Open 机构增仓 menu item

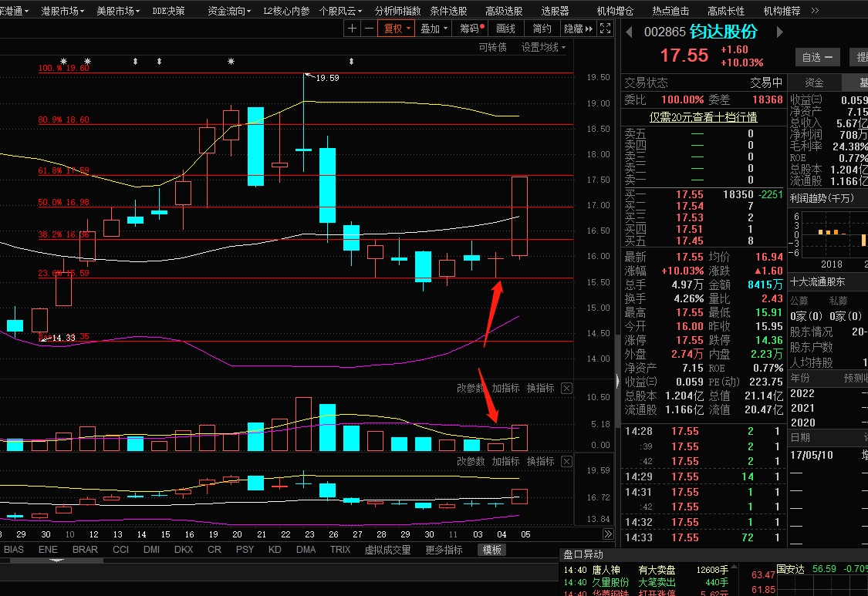[615, 11]
